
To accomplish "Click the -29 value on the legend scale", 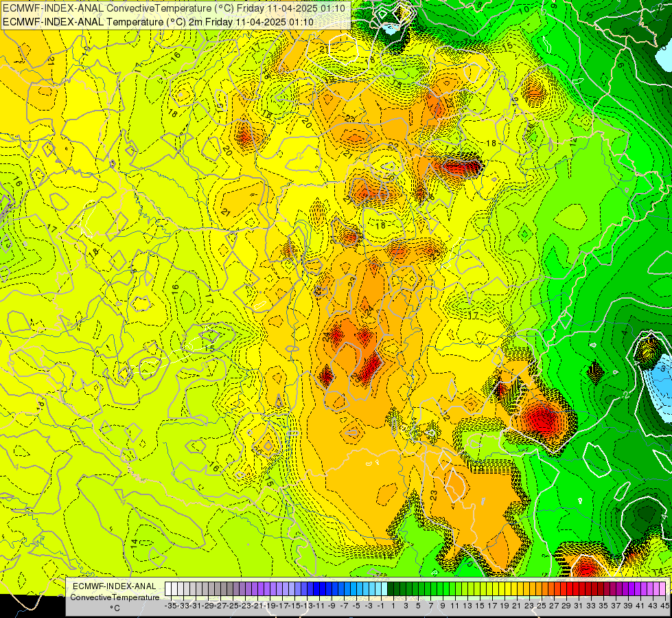I will [x=208, y=606].
